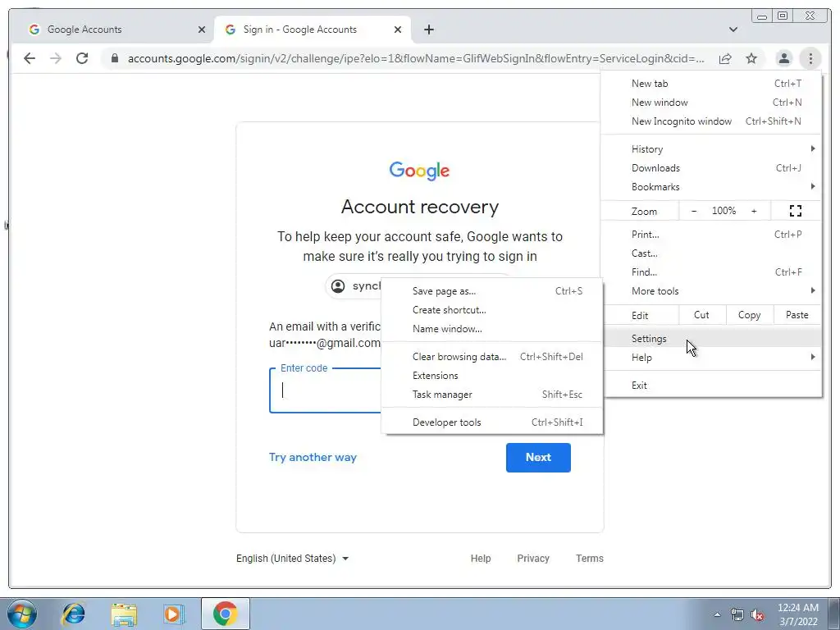Share this page via the share icon
Screen dimensions: 840x630
tap(725, 58)
